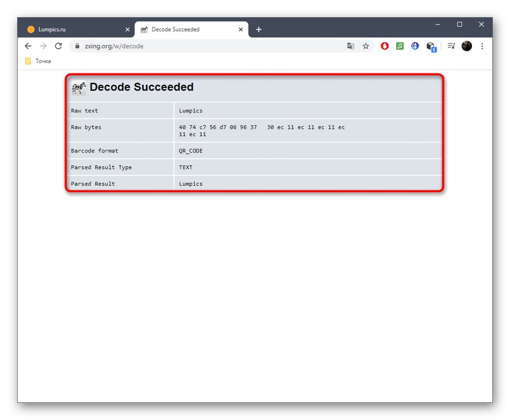Click the padlock site info icon

(x=77, y=46)
